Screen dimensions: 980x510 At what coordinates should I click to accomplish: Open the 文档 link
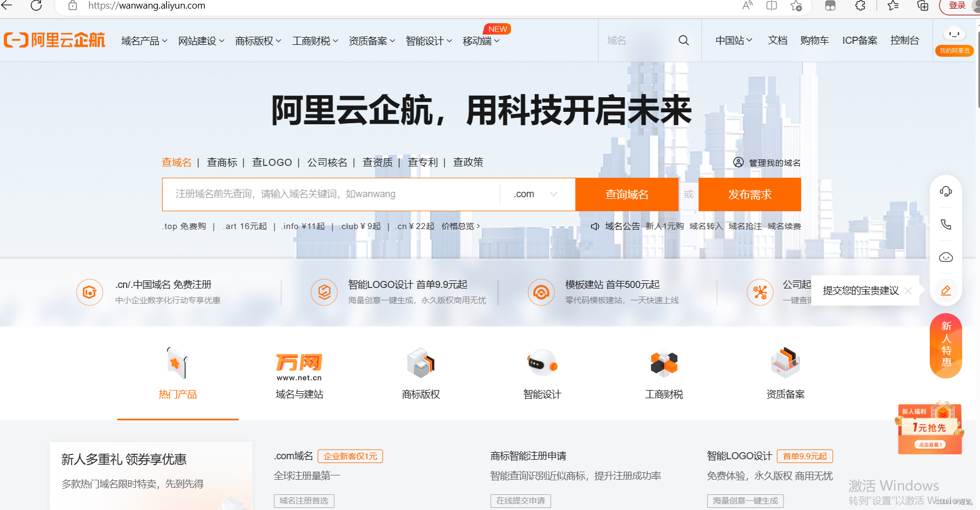[778, 41]
